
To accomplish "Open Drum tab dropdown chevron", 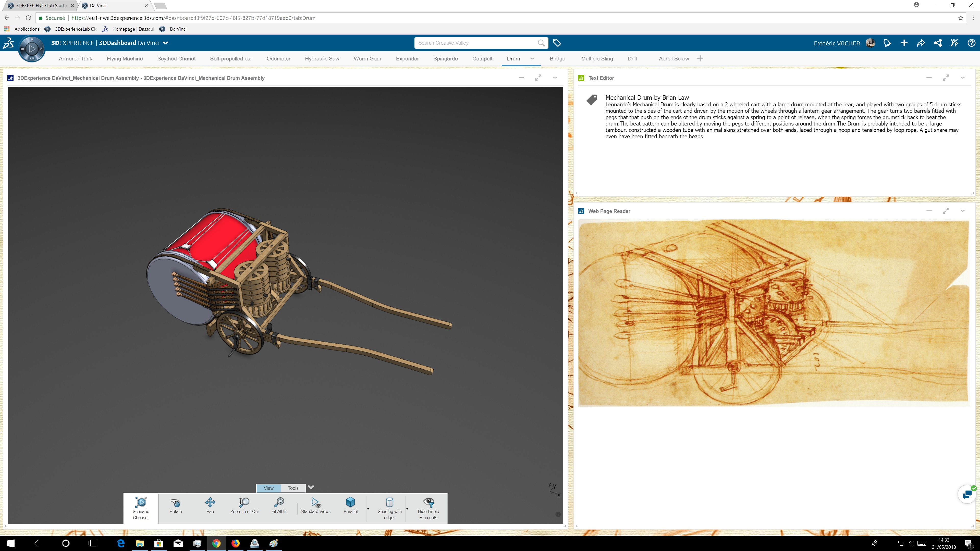I will coord(532,59).
